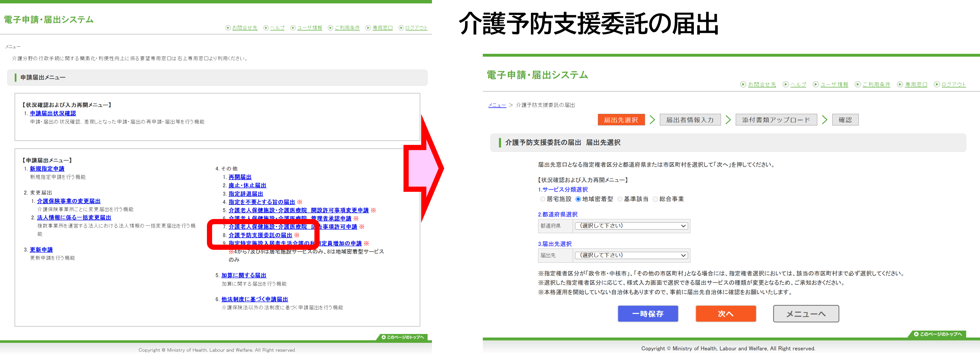Image resolution: width=980 pixels, height=356 pixels.
Task: Select 総合事業 radio button
Action: [x=655, y=199]
